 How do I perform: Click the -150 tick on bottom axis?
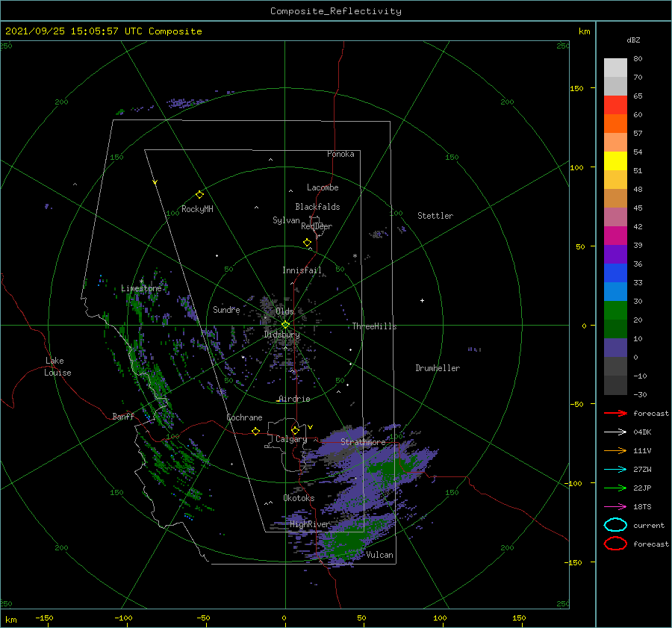(x=44, y=618)
